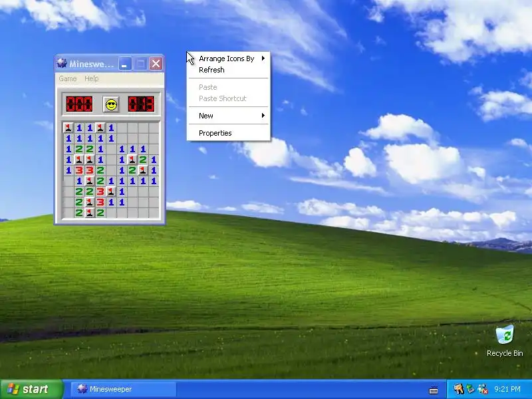Click the flag in first row, fourth column
The image size is (532, 399).
100,128
